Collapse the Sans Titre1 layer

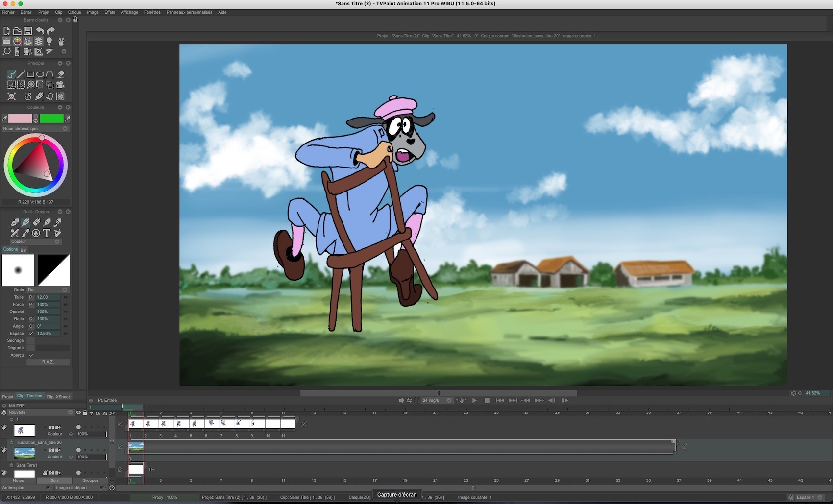[x=12, y=465]
